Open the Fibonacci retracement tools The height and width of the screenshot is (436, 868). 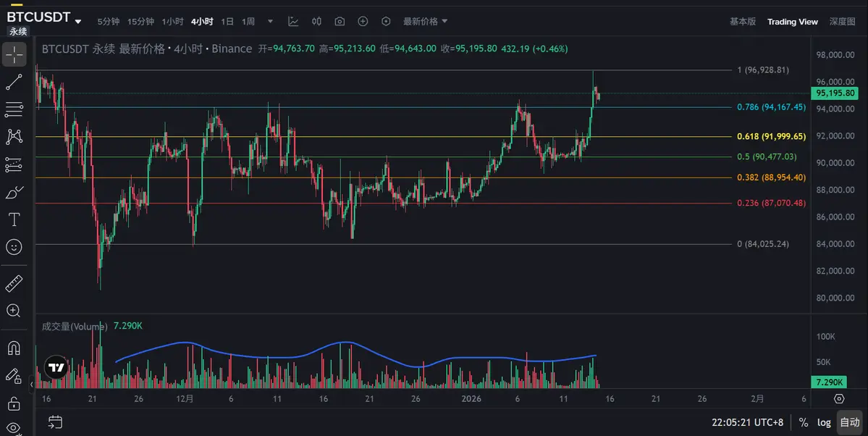pos(14,109)
